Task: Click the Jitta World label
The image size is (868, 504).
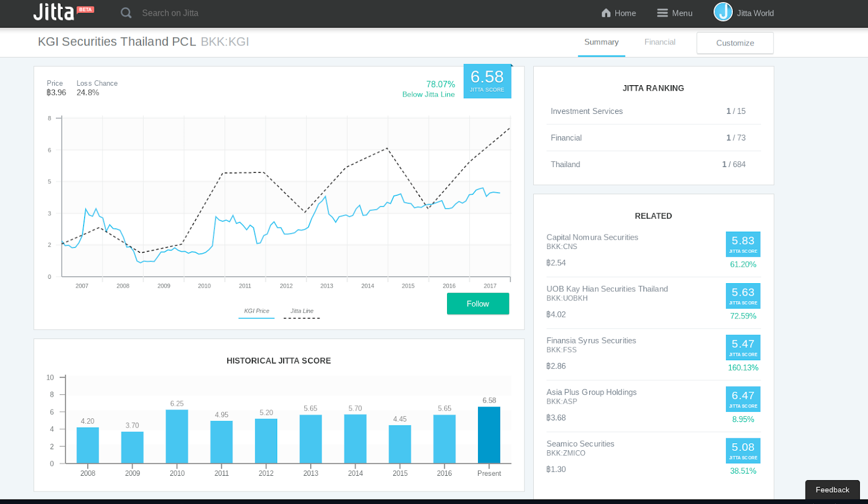Action: (755, 13)
